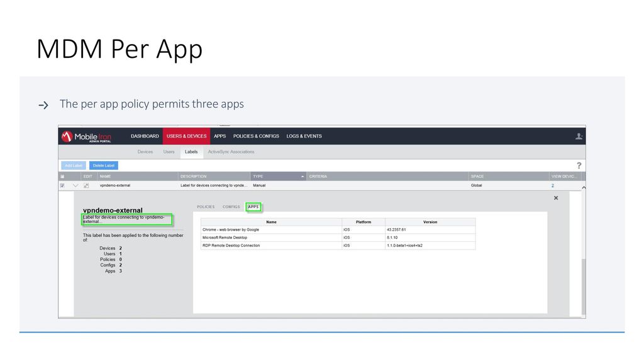Click the Add Label button

(74, 165)
